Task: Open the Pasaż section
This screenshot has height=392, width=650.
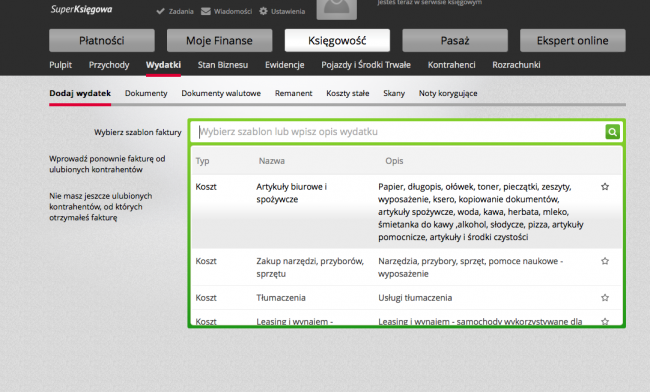Action: tap(455, 40)
